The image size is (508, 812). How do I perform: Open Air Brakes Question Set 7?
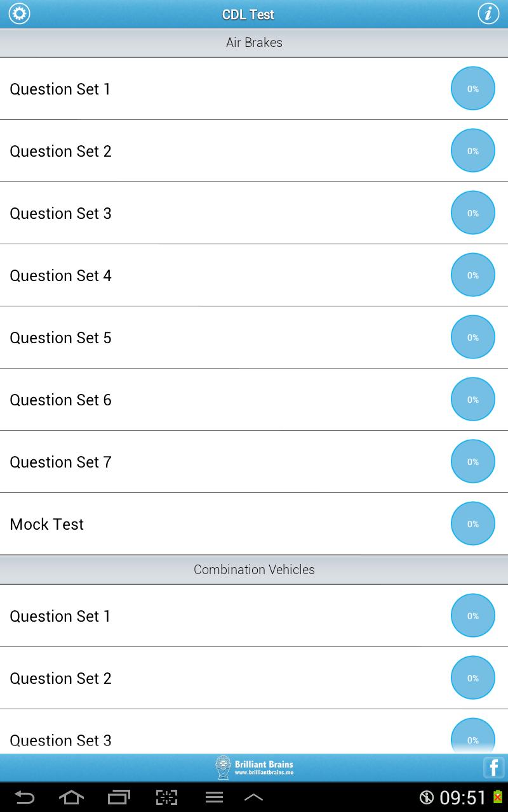(254, 462)
